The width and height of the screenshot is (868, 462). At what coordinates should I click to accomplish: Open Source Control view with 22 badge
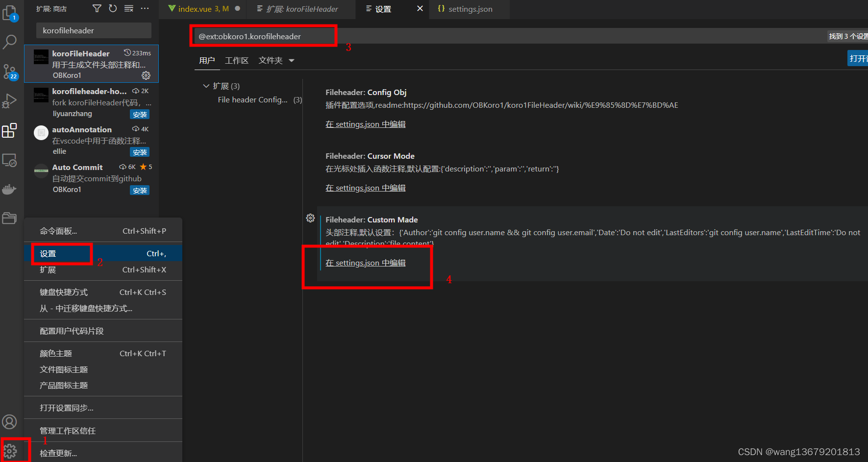tap(10, 72)
